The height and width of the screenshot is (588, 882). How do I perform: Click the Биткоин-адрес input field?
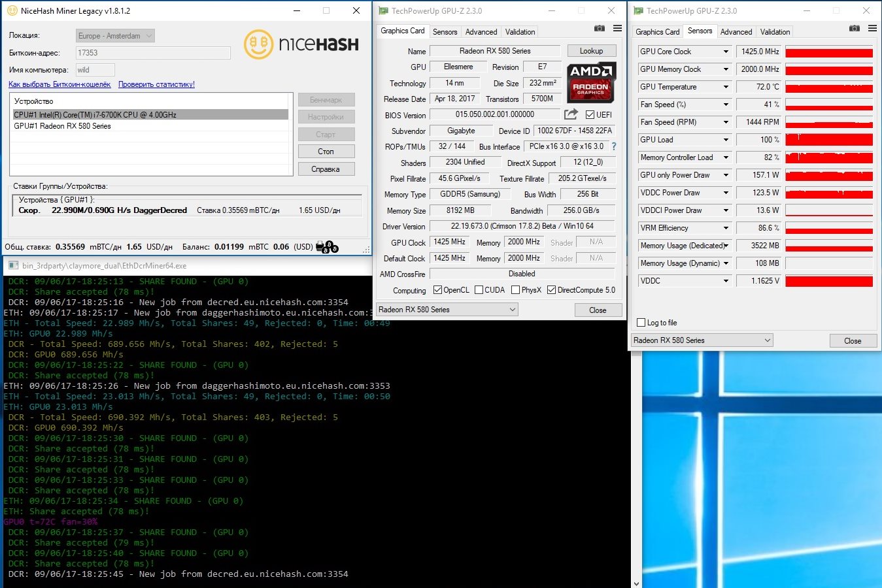[x=153, y=53]
